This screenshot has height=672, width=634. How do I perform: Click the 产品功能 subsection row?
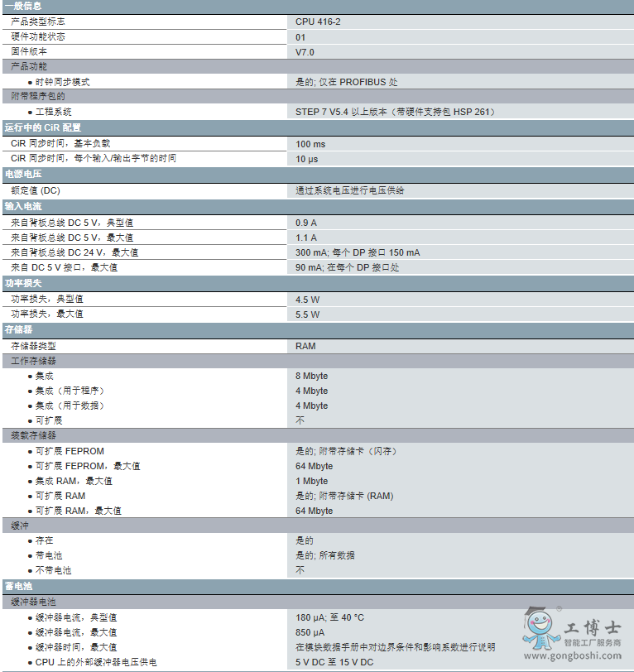29,66
